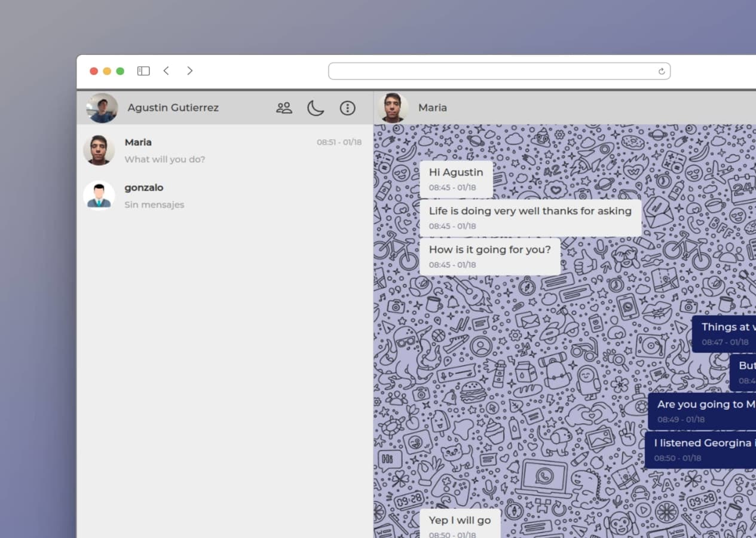Open the contacts list with the people icon
Viewport: 756px width, 538px height.
[284, 108]
